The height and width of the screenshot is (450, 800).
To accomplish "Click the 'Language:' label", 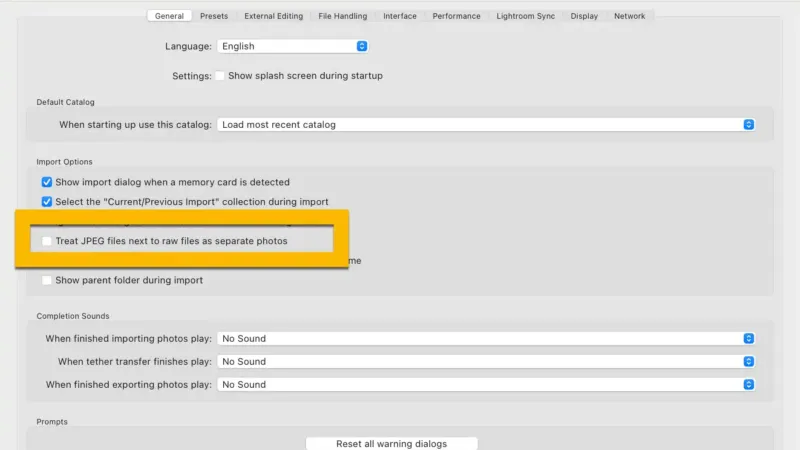I will (x=188, y=46).
